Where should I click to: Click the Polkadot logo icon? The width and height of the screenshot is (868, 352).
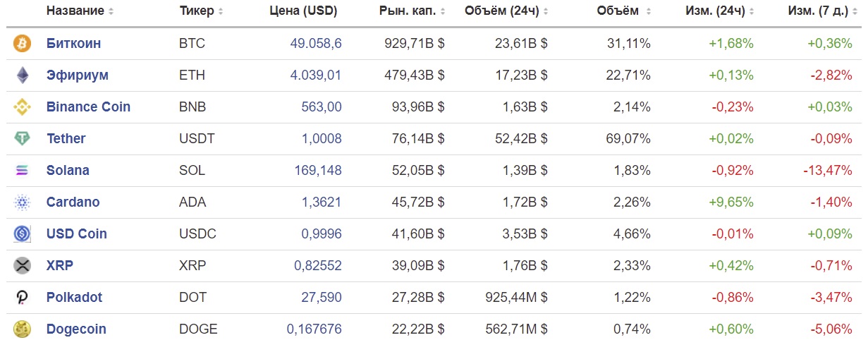[x=23, y=298]
